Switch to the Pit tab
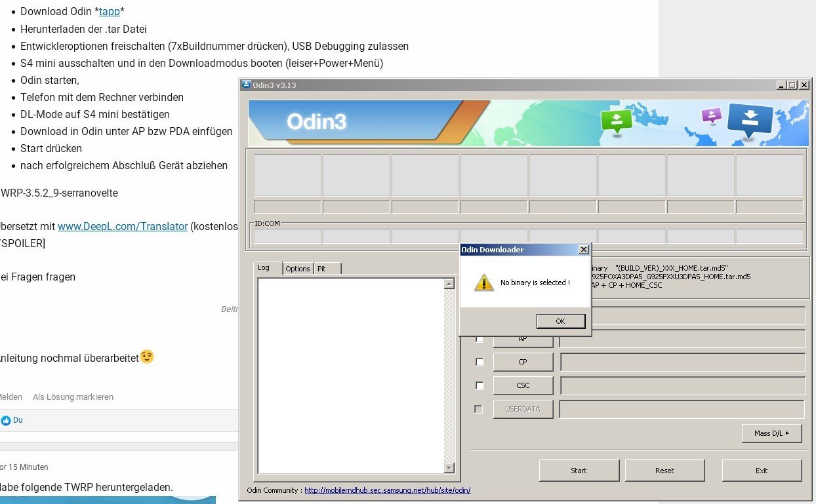Screen dimensions: 816x504 coord(327,269)
